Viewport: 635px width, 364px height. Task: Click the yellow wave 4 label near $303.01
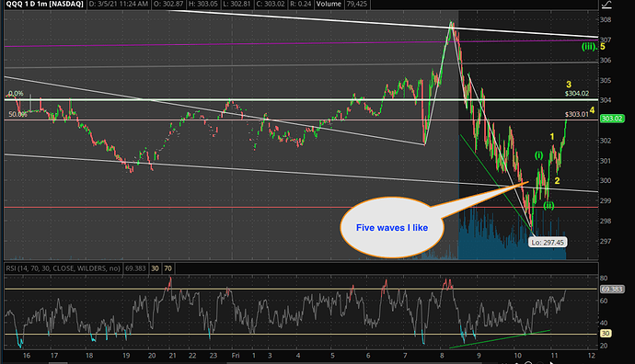[592, 110]
